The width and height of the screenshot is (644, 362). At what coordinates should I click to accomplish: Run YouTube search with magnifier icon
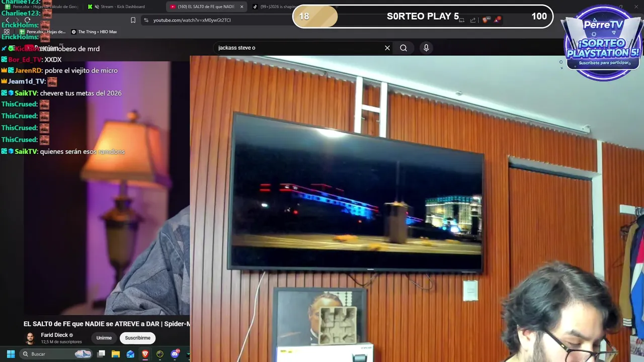point(404,48)
